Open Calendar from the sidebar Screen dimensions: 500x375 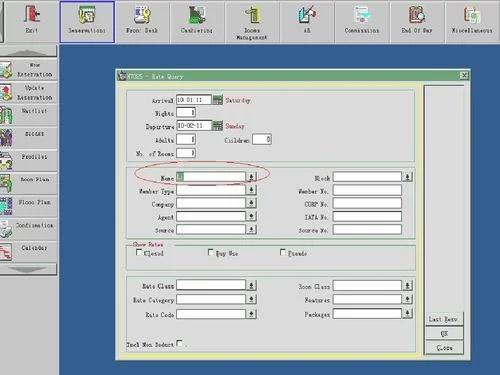click(28, 252)
